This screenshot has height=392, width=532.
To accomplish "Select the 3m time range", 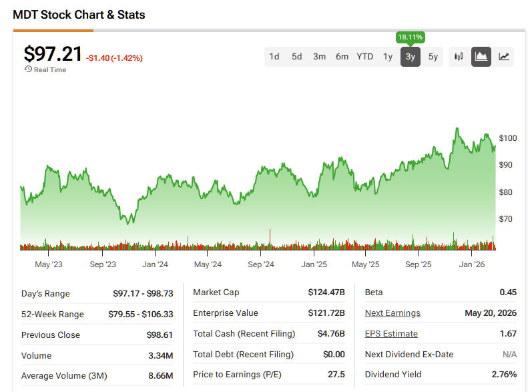I will 319,57.
